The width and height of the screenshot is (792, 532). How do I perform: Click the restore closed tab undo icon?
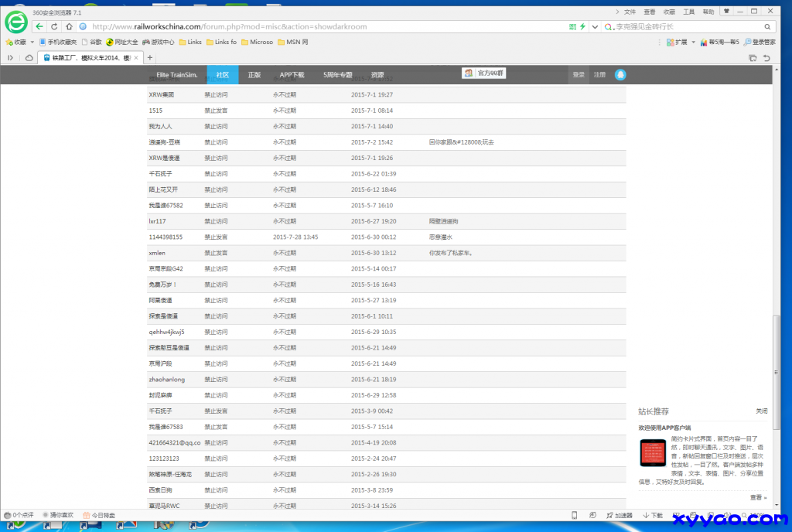766,58
